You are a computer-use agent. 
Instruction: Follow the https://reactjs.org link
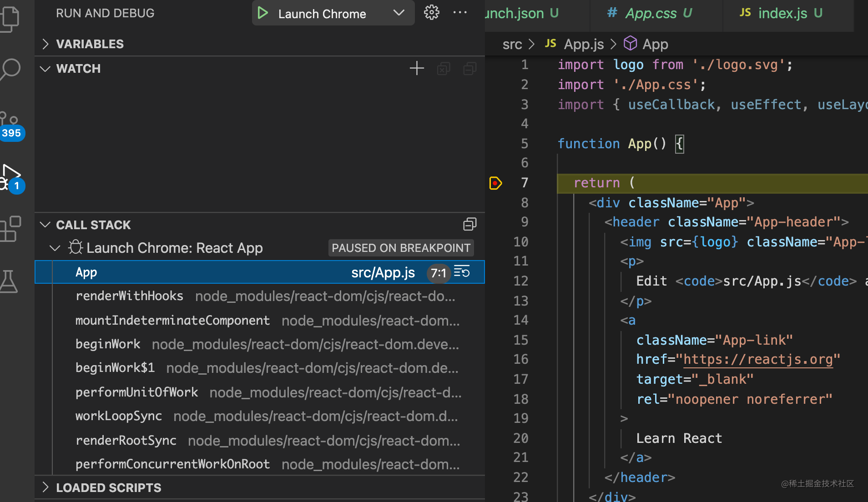[758, 359]
